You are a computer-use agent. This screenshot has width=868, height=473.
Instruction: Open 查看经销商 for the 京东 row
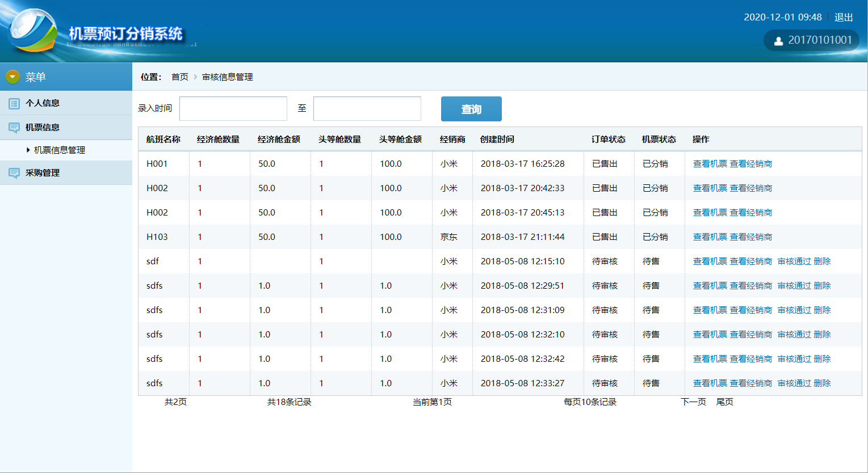[x=750, y=236]
